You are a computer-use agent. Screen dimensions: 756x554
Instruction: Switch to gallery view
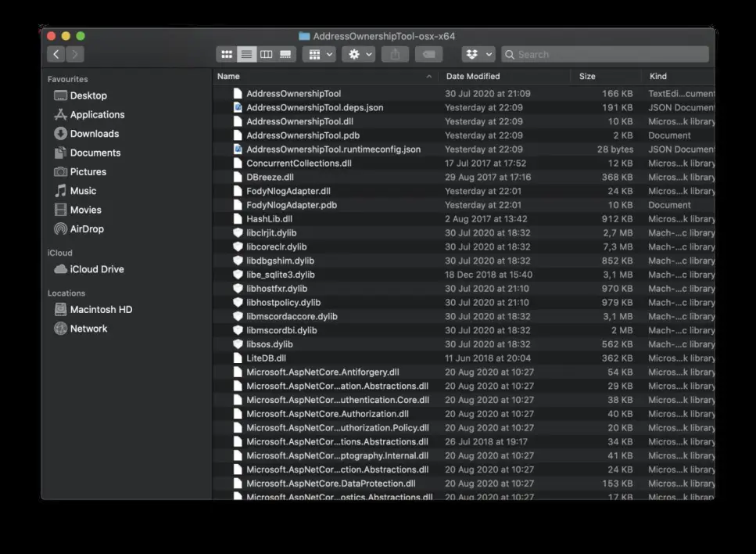286,54
